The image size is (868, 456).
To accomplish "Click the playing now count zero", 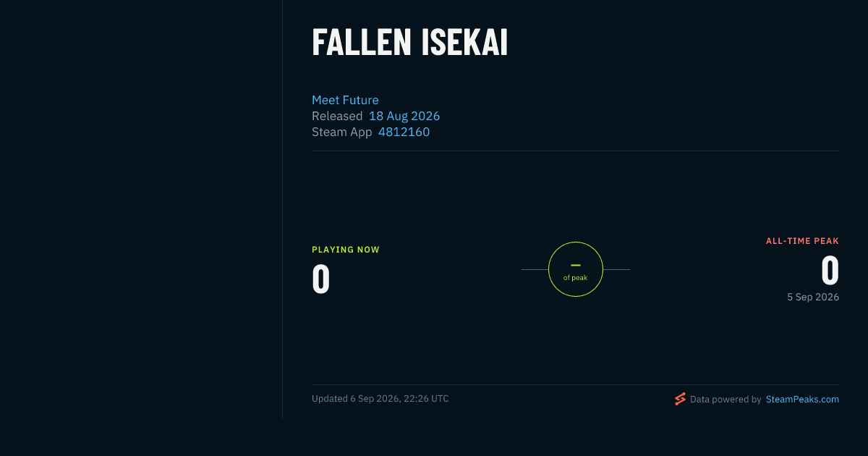I will 321,279.
